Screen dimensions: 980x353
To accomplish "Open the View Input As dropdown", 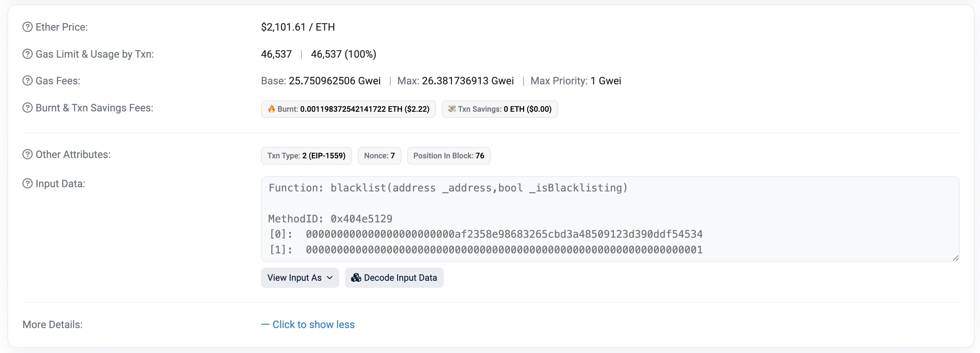I will [x=300, y=278].
